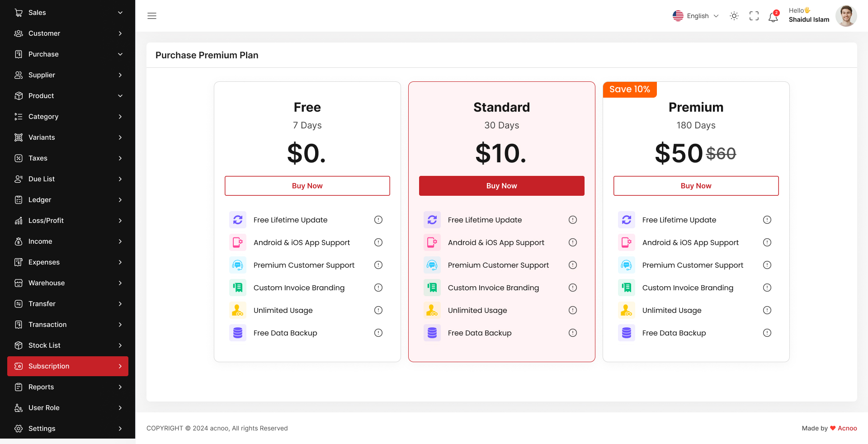Expand the Sales section chevron

pos(120,13)
